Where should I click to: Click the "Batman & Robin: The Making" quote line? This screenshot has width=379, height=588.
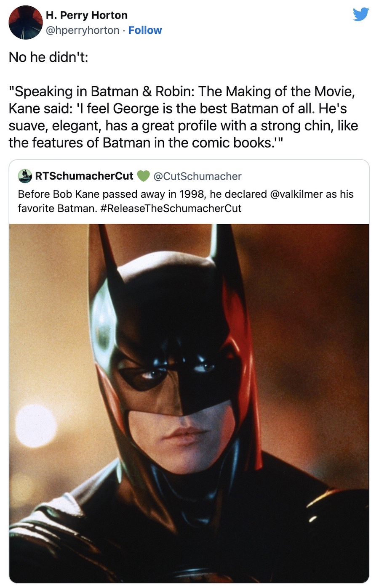tap(181, 91)
